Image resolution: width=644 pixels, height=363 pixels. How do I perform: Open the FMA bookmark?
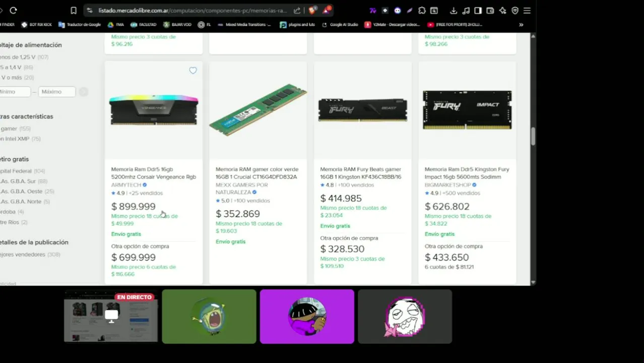(x=115, y=24)
